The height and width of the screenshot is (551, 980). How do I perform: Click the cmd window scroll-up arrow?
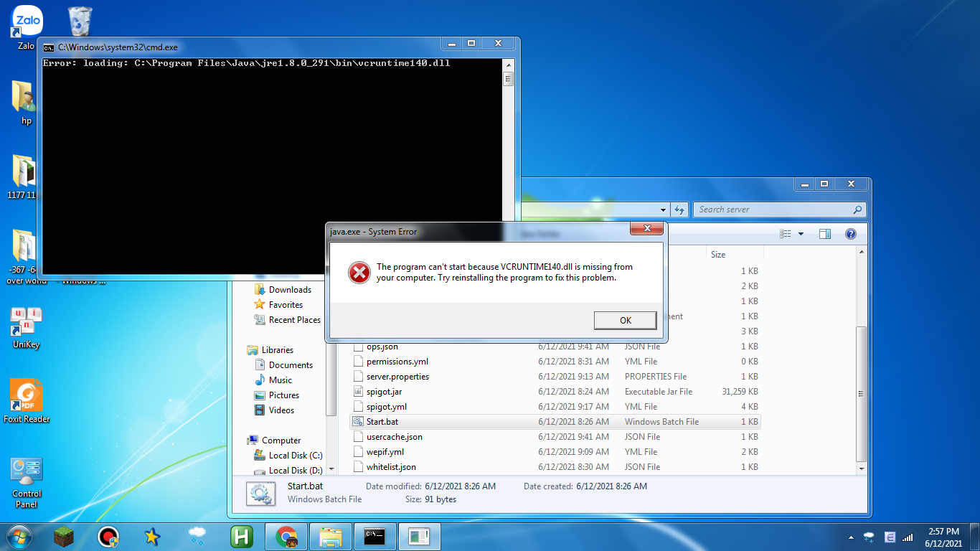tap(509, 65)
